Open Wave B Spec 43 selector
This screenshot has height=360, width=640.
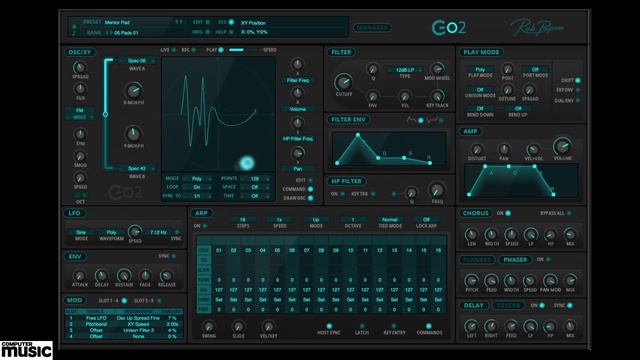[x=137, y=168]
